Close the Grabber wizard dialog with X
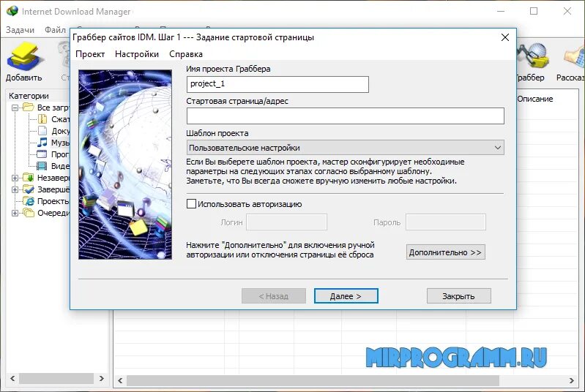 click(x=505, y=37)
